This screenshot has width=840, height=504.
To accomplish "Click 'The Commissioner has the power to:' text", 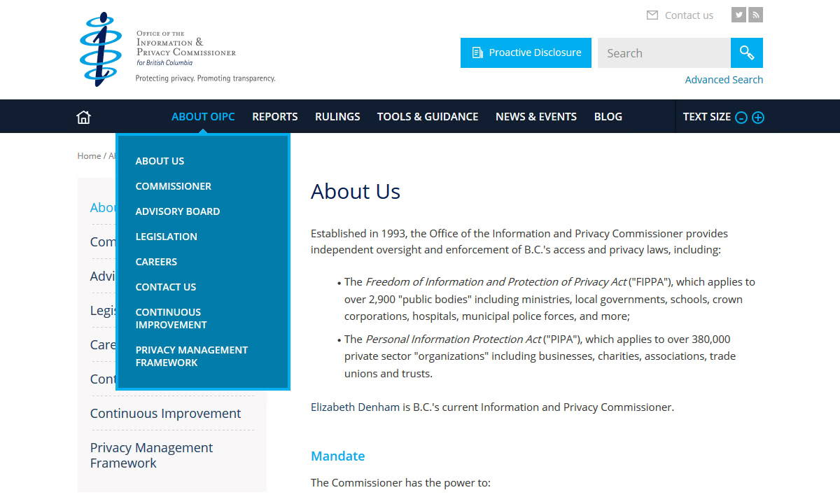I will [401, 483].
